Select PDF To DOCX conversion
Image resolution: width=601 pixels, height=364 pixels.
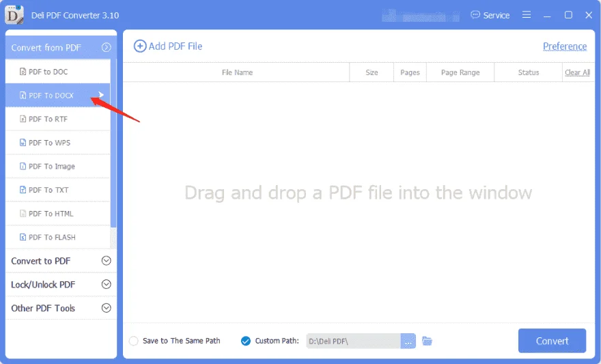tap(58, 96)
